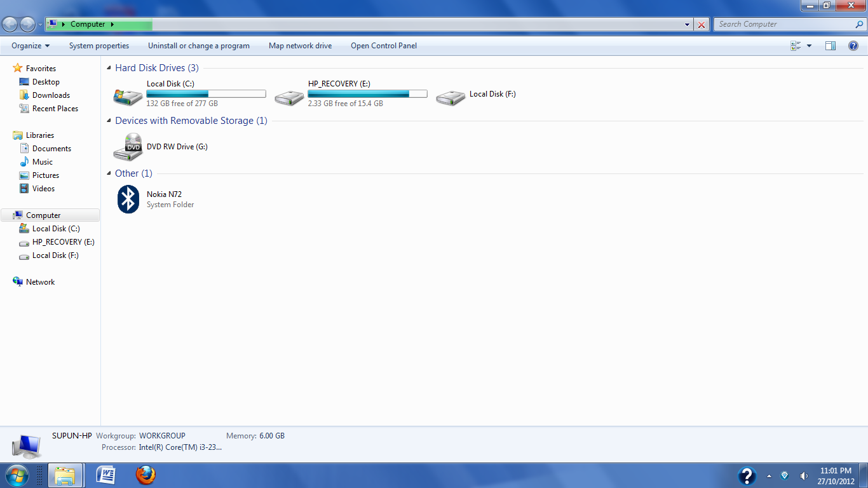The image size is (868, 488).
Task: Select Computer in the address bar breadcrumb
Action: (88, 24)
